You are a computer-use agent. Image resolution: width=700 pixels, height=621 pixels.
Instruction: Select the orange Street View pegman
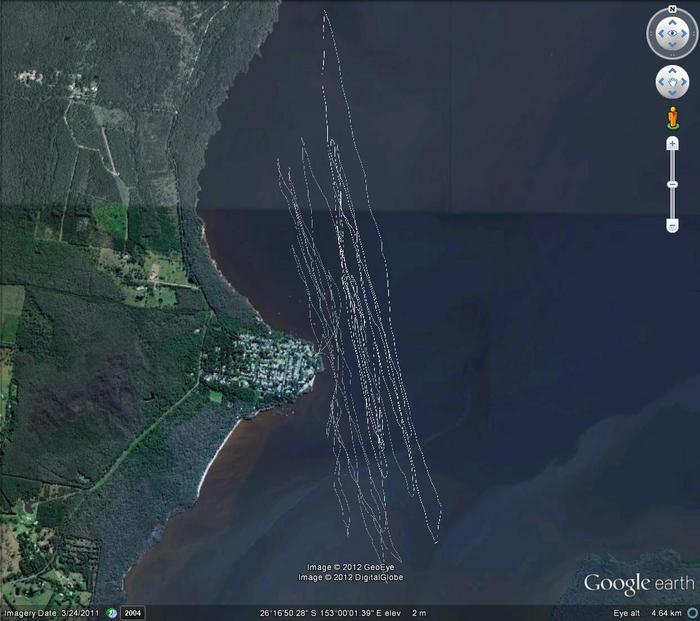coord(672,119)
